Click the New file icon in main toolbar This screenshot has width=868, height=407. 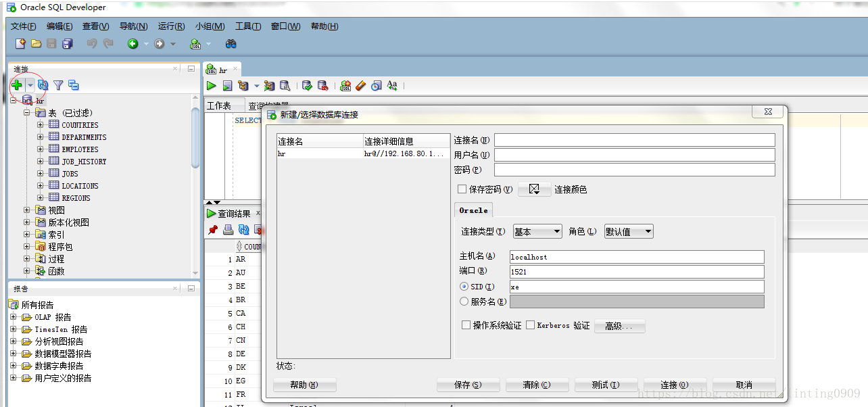(20, 44)
